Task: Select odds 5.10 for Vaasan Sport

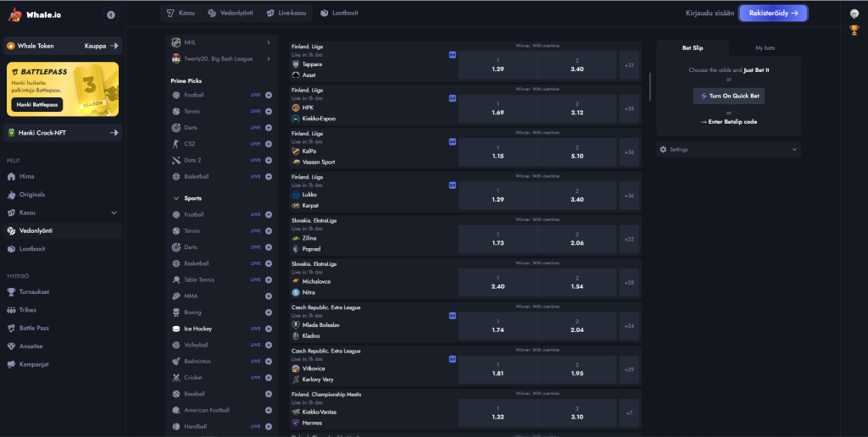Action: coord(576,152)
